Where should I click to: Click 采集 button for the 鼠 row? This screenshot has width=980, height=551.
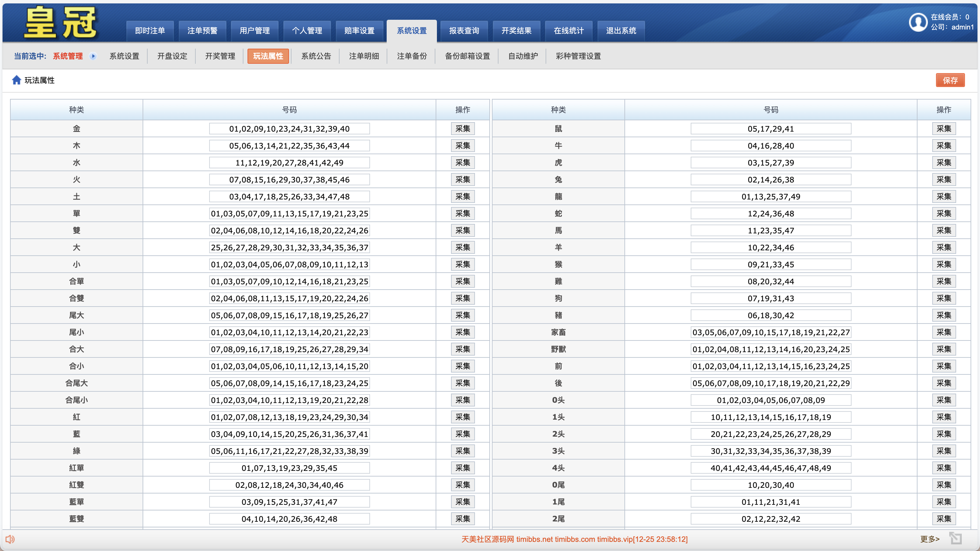point(944,128)
